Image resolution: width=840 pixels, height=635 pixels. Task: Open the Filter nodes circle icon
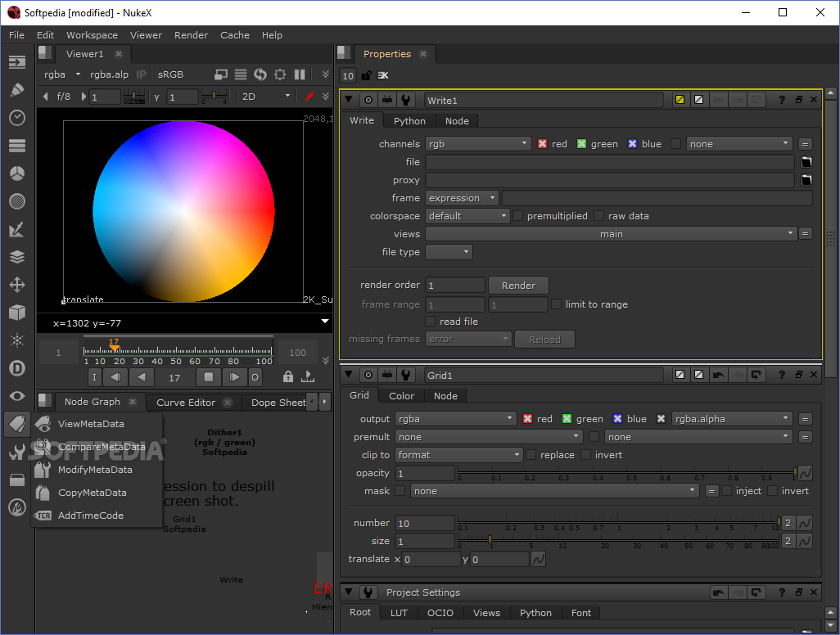(17, 201)
